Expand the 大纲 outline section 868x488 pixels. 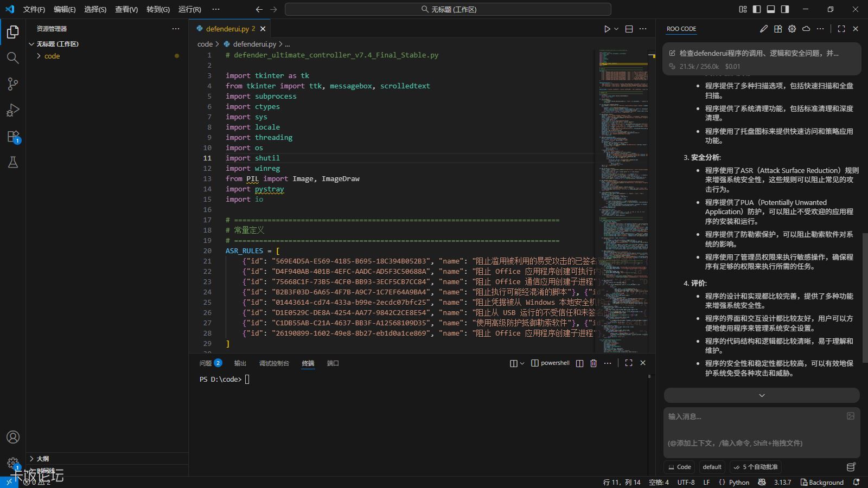pos(42,459)
